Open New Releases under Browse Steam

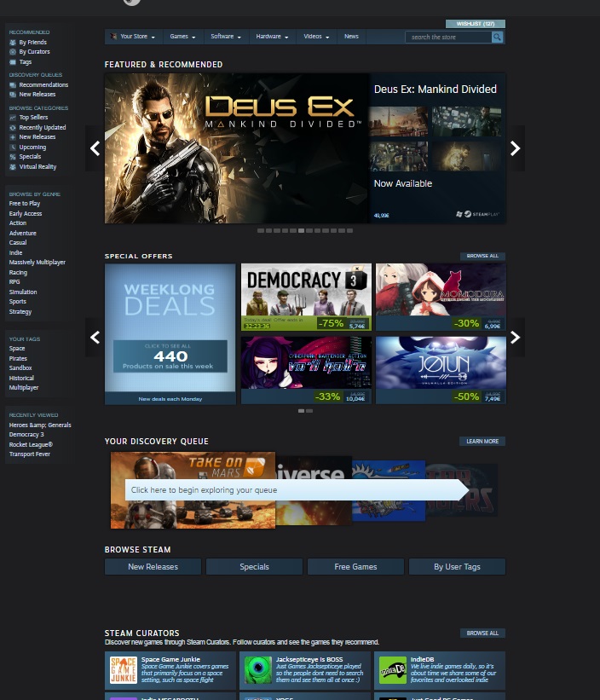click(x=153, y=566)
